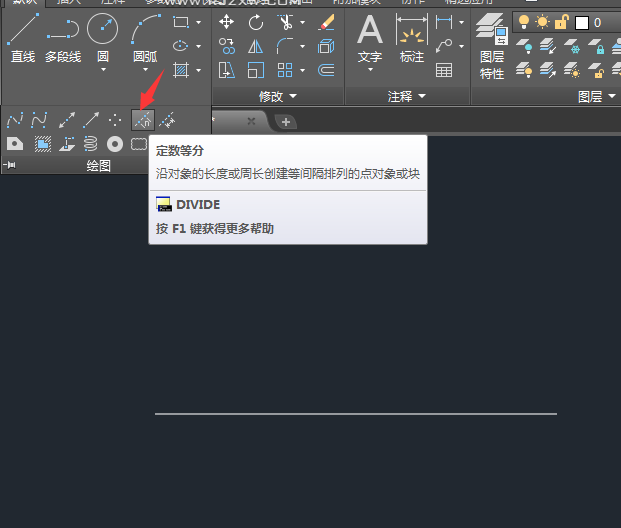
Task: Click the Construction Line tool icon
Action: tap(67, 120)
